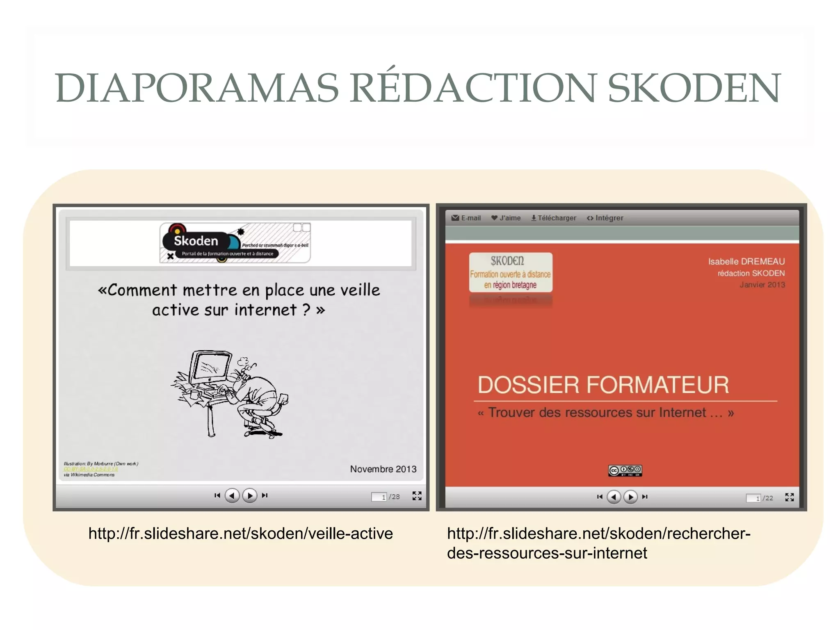Skip to first slide in veille-active player
This screenshot has width=840, height=630.
217,495
